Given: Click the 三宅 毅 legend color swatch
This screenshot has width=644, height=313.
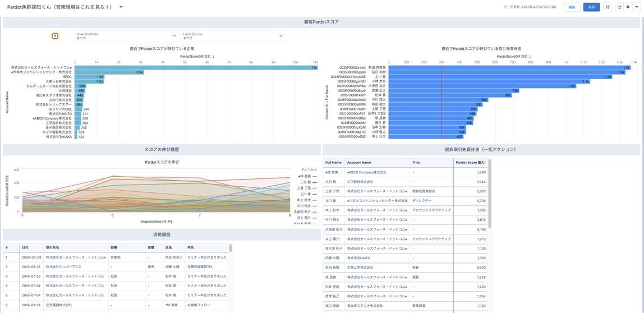Looking at the screenshot, I should coord(315,182).
